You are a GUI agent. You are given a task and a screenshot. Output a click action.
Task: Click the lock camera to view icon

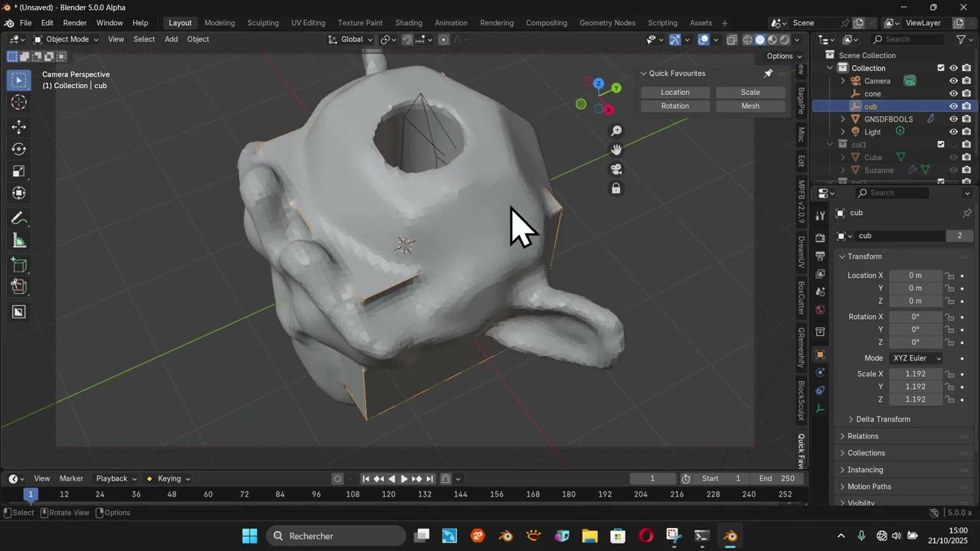(x=616, y=188)
